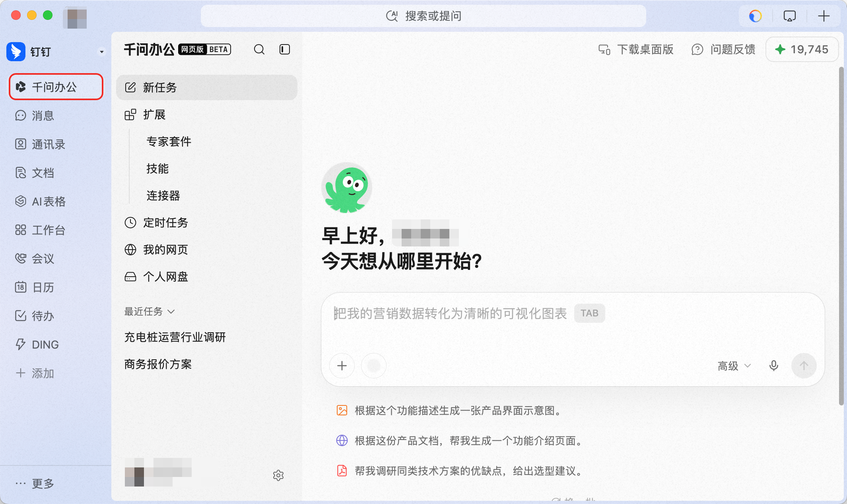Viewport: 847px width, 504px height.
Task: Open 千问办公 in the left sidebar
Action: coord(56,87)
